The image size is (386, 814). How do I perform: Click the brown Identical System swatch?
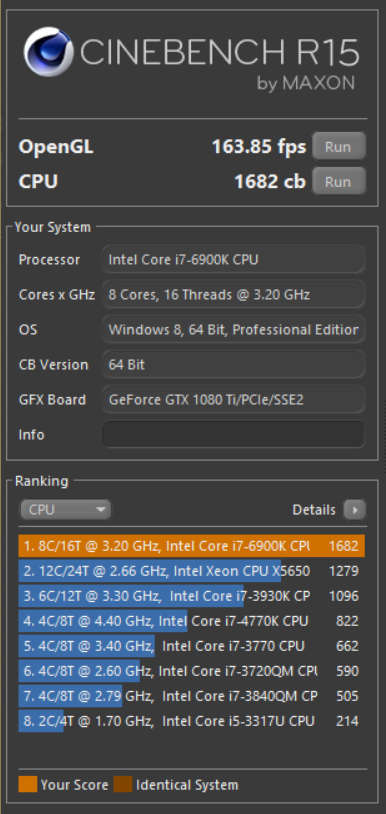point(123,784)
